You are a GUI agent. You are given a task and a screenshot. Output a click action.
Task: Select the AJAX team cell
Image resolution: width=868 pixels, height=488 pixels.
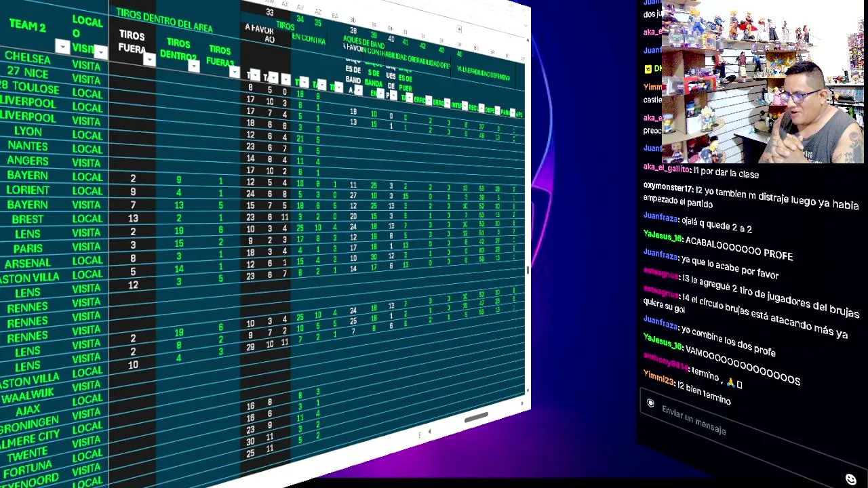28,411
